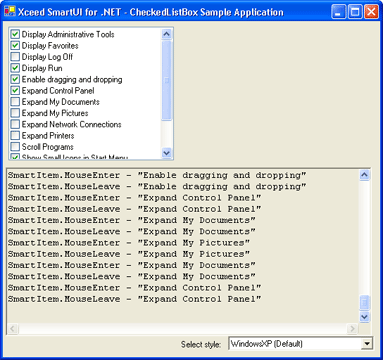Click log line MouseLeave "Expand My Pictures"
Viewport: 383px width, 360px height.
pyautogui.click(x=129, y=254)
